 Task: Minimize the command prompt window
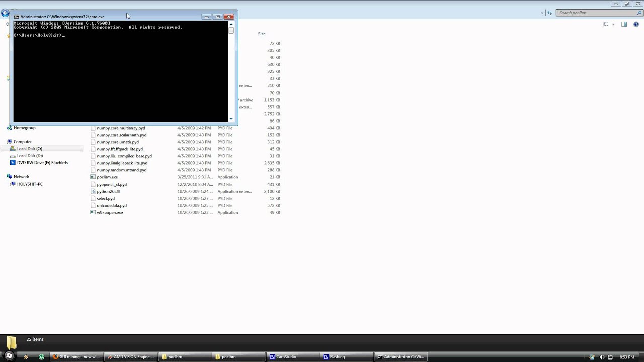[206, 17]
